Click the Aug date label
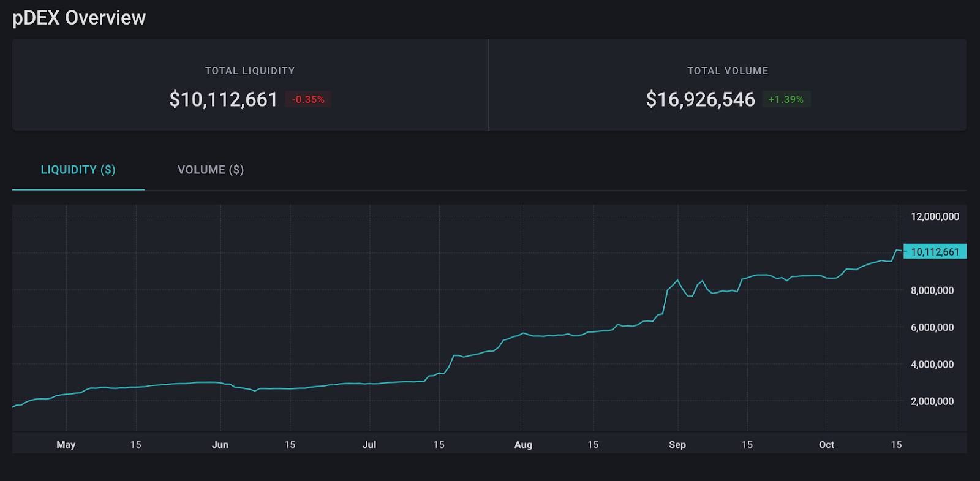 [523, 445]
